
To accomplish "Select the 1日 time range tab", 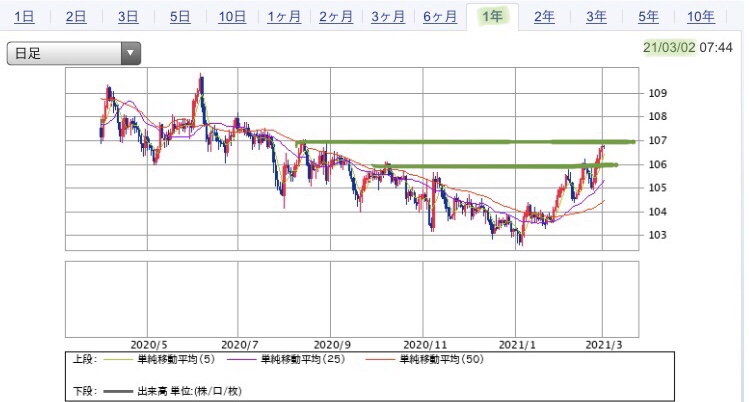I will tap(24, 17).
